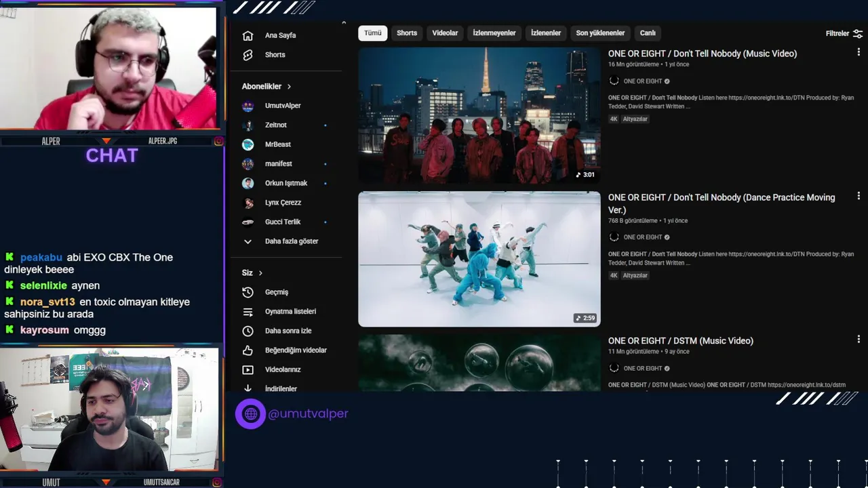The image size is (868, 488).
Task: Open Dance Practice Moving Ver. title
Action: (722, 203)
